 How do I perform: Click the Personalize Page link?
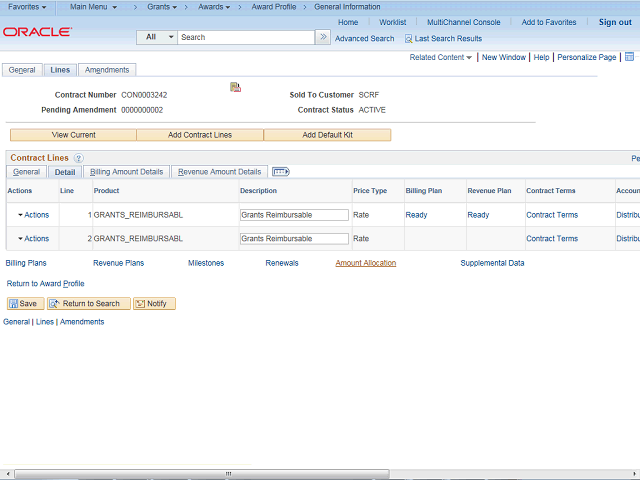[x=587, y=57]
